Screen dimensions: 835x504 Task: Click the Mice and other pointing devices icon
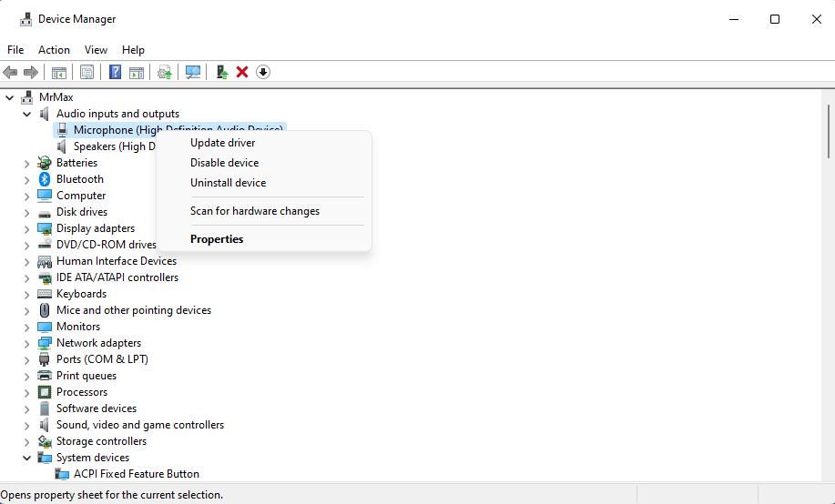click(x=45, y=310)
